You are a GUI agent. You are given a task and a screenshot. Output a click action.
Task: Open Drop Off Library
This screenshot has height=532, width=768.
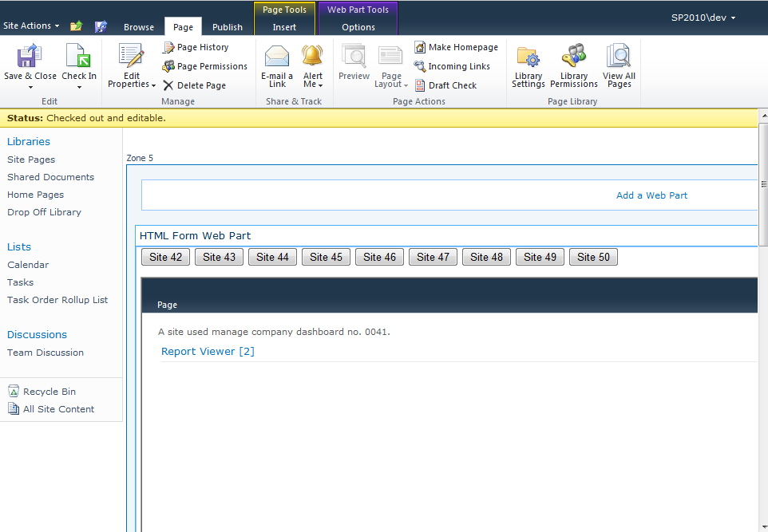[44, 212]
